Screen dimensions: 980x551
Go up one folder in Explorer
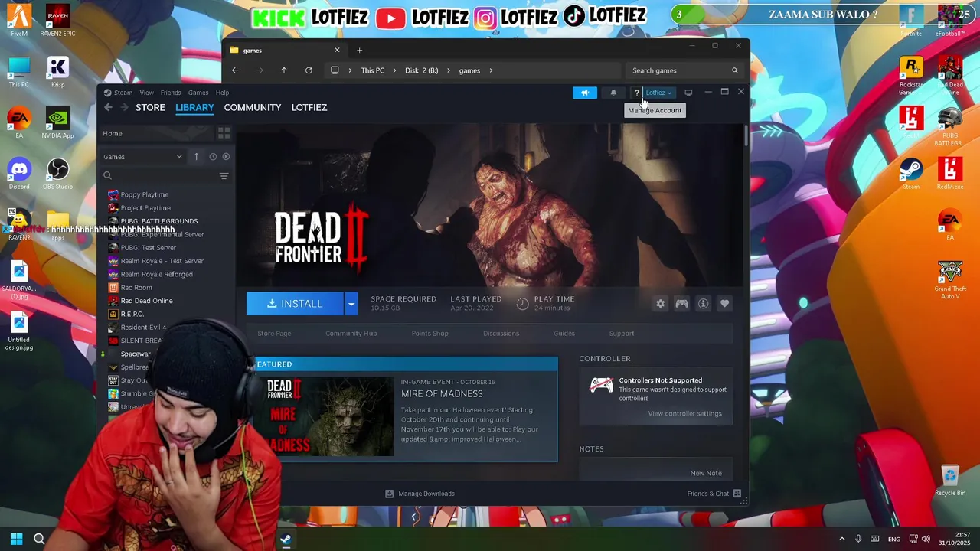coord(284,70)
